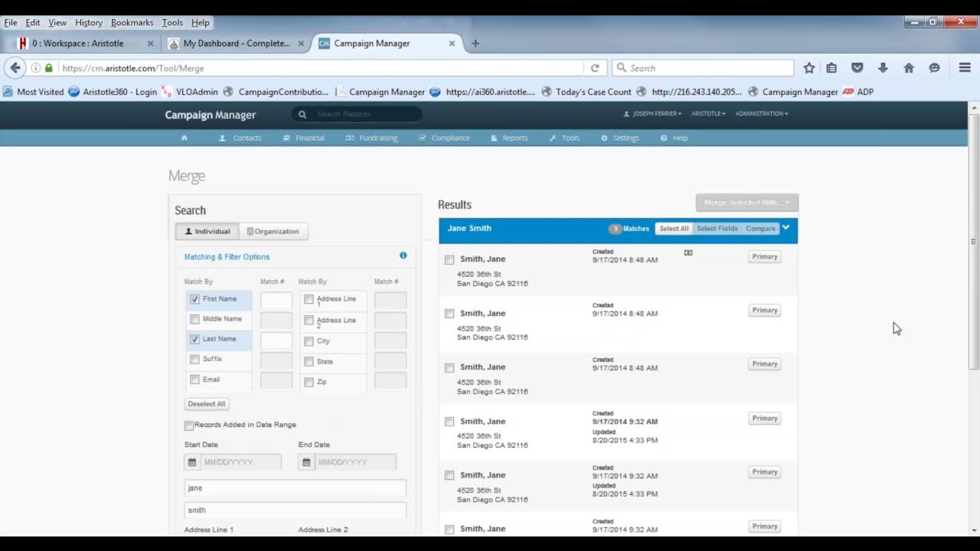
Task: Open Firefox Bookmarks menu
Action: [x=132, y=23]
